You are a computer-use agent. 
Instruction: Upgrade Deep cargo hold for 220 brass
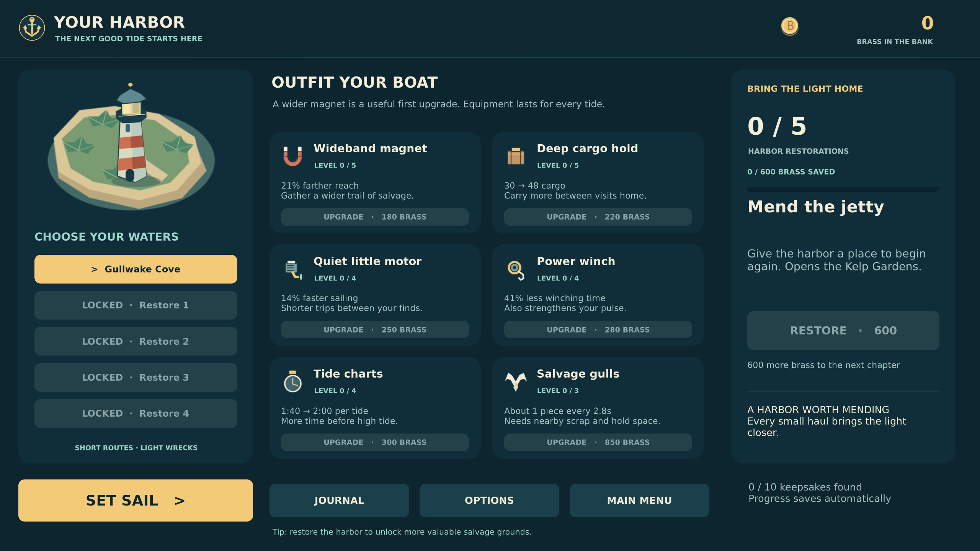coord(598,217)
